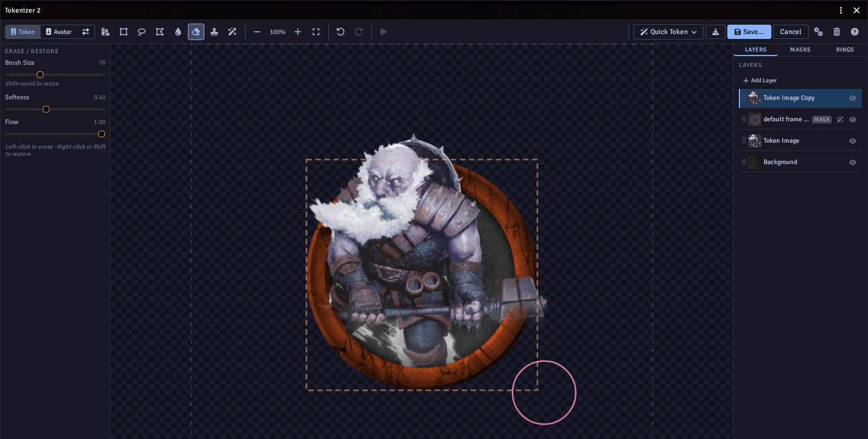
Task: Click the default frame layer thumbnail
Action: [755, 120]
